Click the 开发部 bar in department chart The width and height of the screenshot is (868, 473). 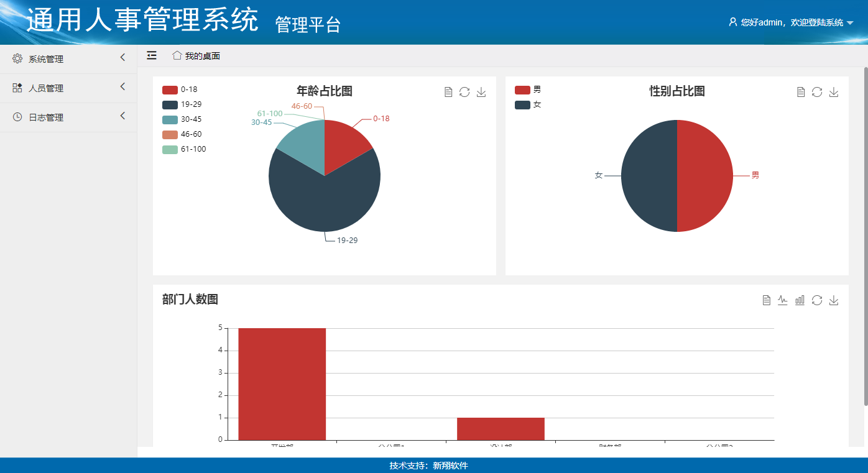pyautogui.click(x=282, y=383)
